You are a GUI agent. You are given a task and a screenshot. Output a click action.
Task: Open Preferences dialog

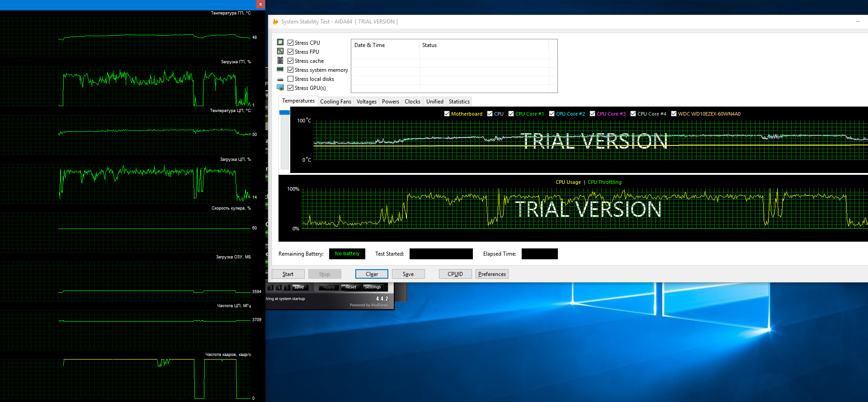492,274
